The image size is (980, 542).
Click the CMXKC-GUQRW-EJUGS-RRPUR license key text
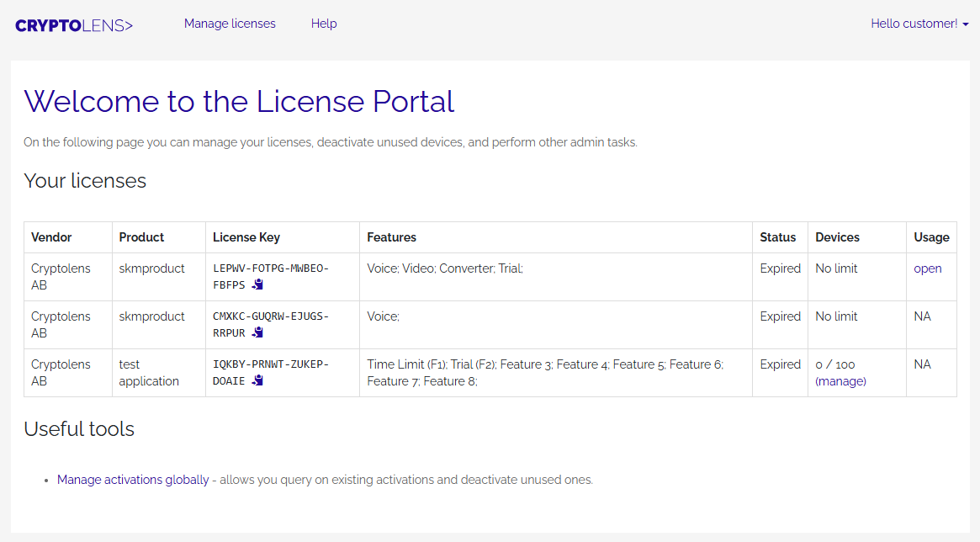tap(271, 325)
